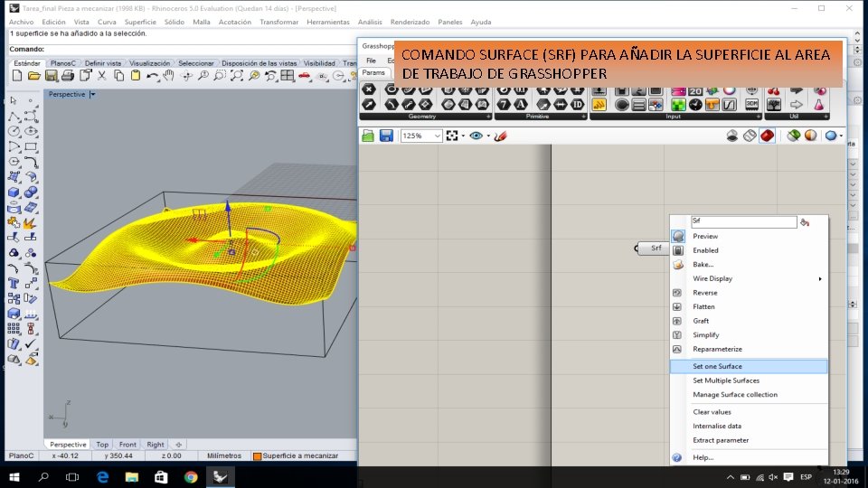Click the red car render icon
Image resolution: width=868 pixels, height=488 pixels.
pos(305,76)
